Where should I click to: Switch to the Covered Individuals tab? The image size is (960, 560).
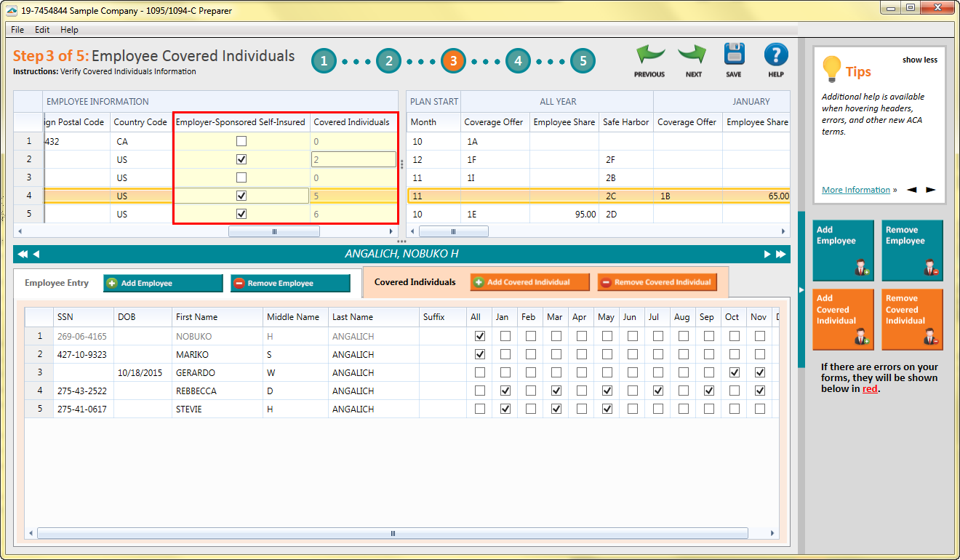(x=415, y=282)
